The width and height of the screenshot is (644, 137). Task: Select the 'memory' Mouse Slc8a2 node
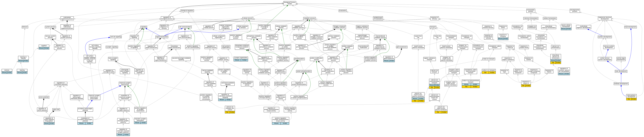coord(7,71)
